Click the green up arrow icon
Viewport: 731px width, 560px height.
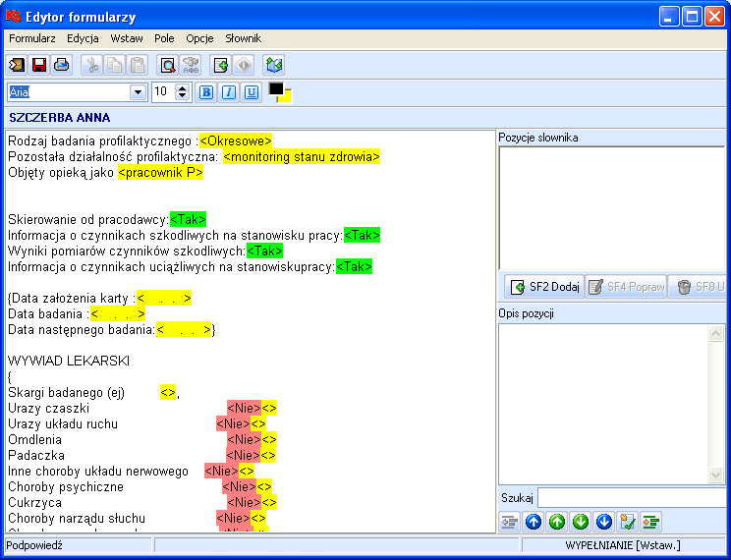click(557, 522)
